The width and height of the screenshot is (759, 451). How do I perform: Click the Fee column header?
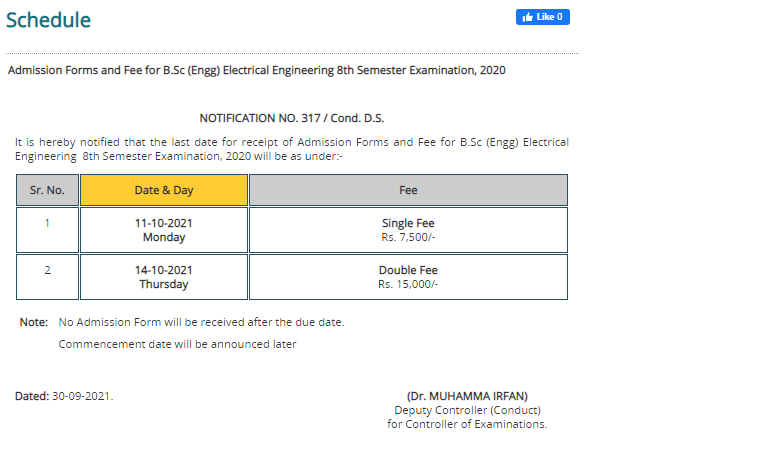click(408, 190)
